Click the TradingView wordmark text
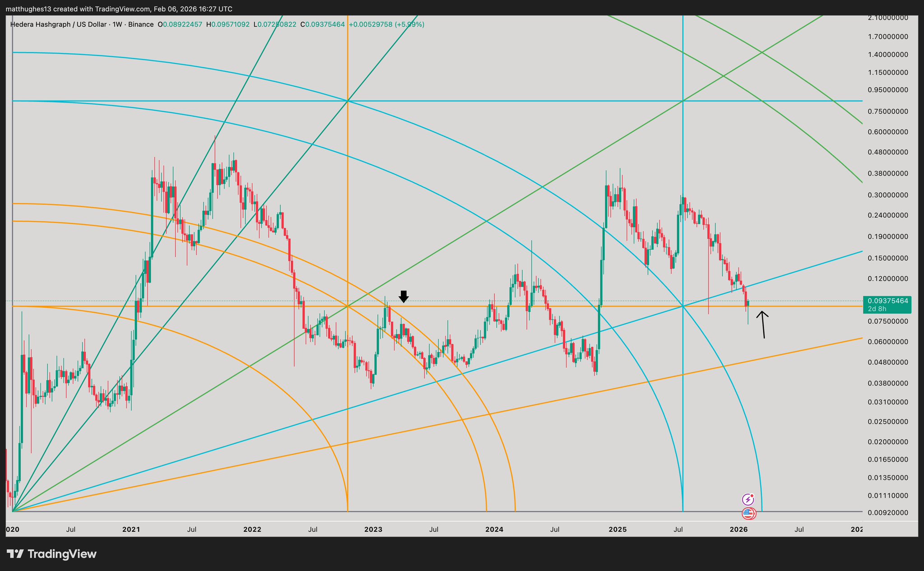The width and height of the screenshot is (924, 571). [62, 554]
